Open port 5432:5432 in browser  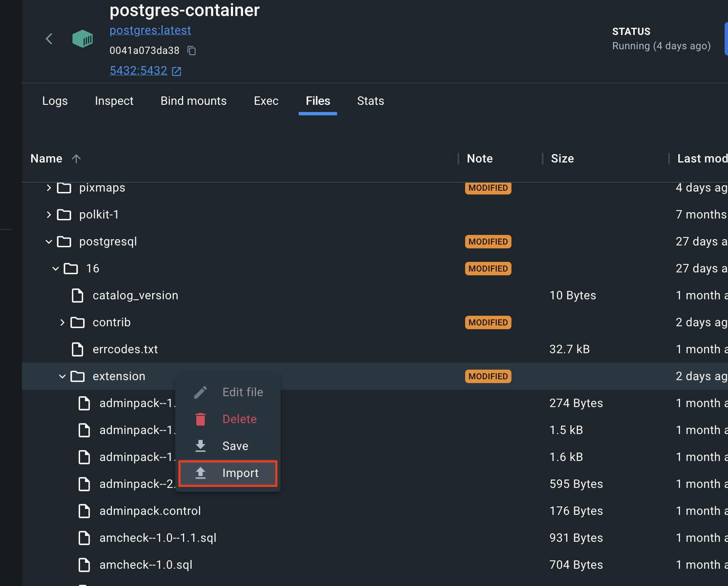pyautogui.click(x=177, y=71)
